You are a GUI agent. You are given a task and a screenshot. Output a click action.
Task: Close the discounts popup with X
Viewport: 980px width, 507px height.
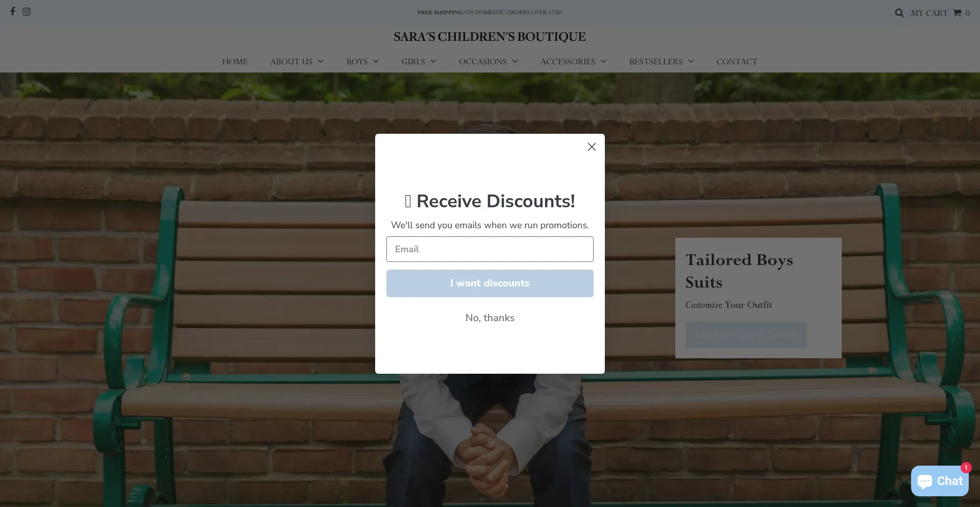(592, 147)
